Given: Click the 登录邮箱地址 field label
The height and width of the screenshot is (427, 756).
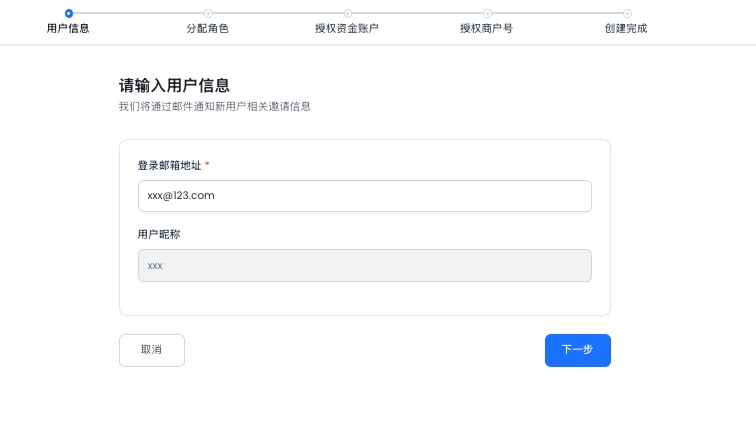Looking at the screenshot, I should (x=169, y=164).
